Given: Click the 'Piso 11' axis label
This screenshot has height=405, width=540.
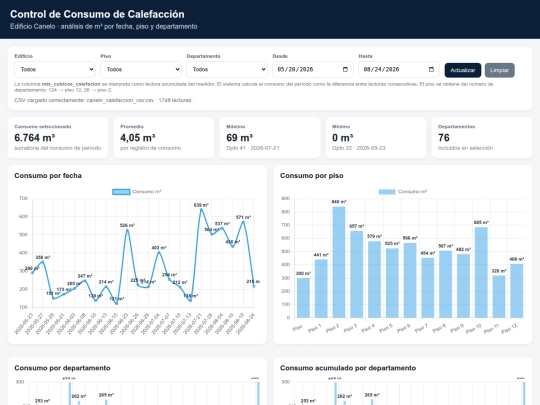Looking at the screenshot, I should click(x=491, y=329).
